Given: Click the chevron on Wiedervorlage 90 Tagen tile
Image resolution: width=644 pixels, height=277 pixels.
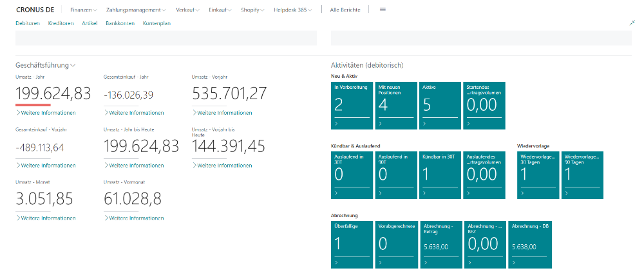Looking at the screenshot, I should click(x=565, y=193).
